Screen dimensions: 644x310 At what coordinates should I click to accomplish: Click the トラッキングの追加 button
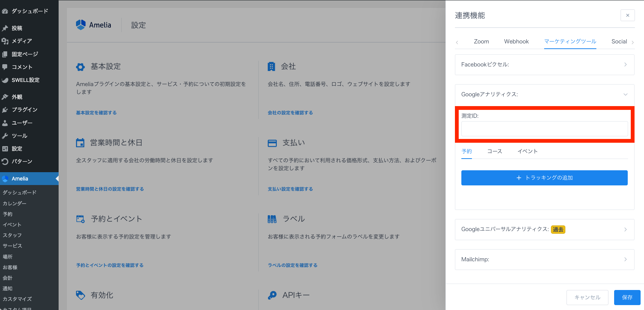[x=544, y=178]
